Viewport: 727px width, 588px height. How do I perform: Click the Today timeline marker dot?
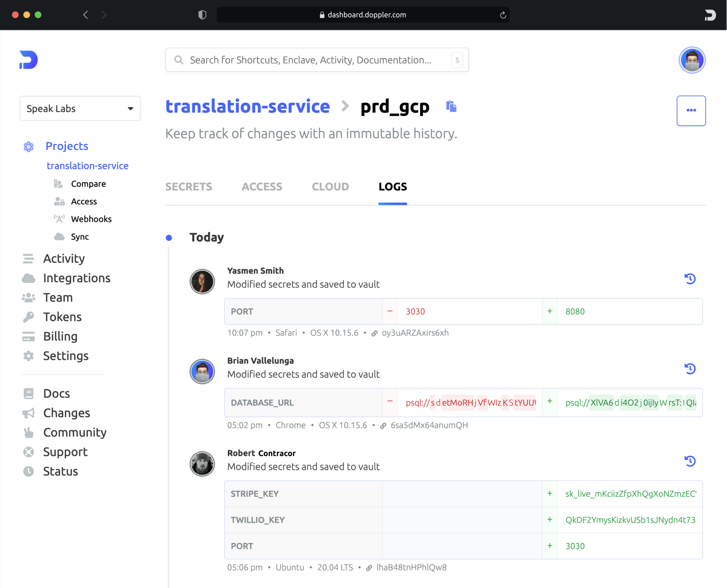click(169, 238)
